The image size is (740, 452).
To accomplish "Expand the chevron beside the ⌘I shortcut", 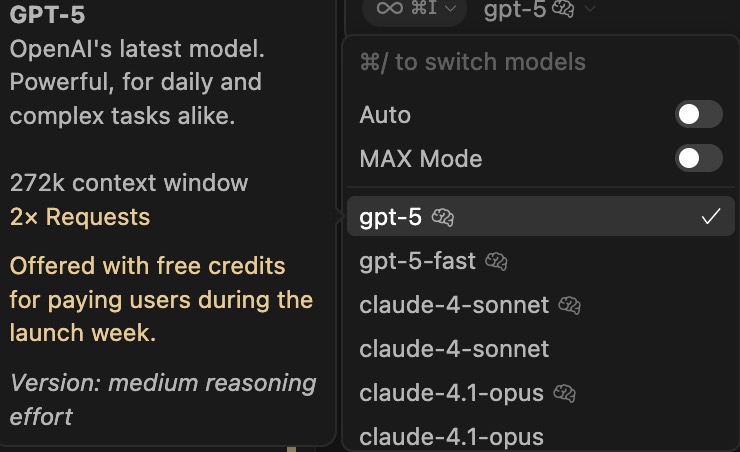I will [451, 8].
